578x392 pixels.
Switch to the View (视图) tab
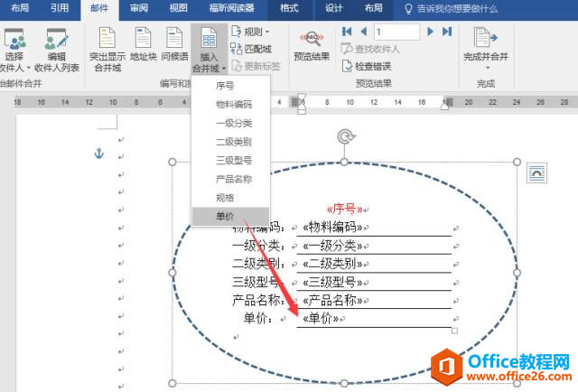(179, 8)
